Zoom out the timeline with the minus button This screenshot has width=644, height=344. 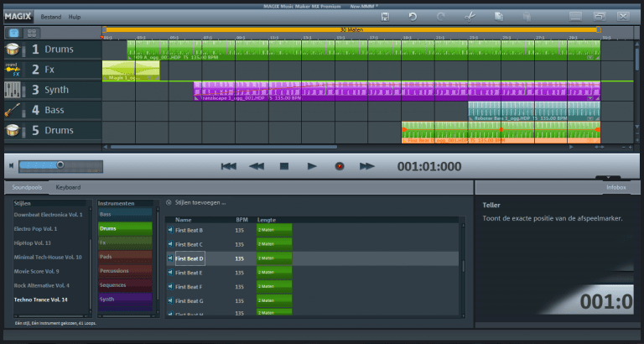tap(624, 147)
